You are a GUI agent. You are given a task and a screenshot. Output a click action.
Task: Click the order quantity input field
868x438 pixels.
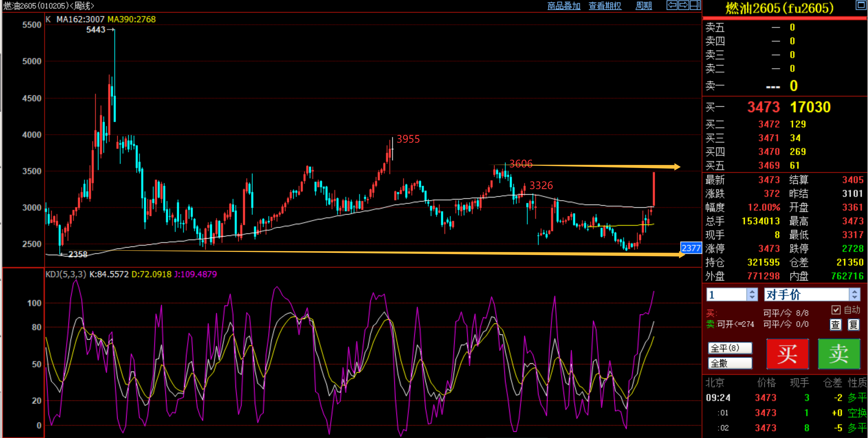[726, 294]
